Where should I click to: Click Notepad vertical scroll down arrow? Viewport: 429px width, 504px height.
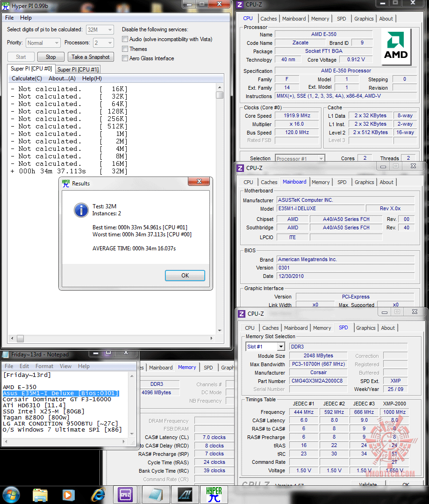132,434
